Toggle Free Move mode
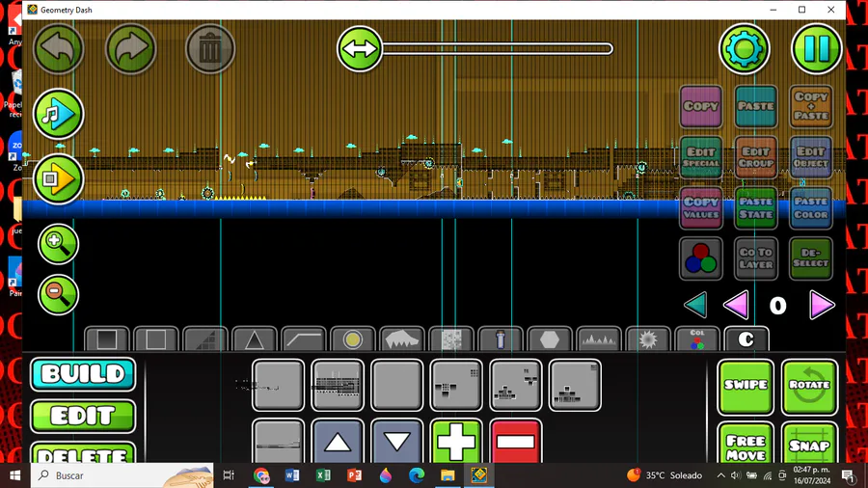This screenshot has width=868, height=488. click(x=746, y=444)
